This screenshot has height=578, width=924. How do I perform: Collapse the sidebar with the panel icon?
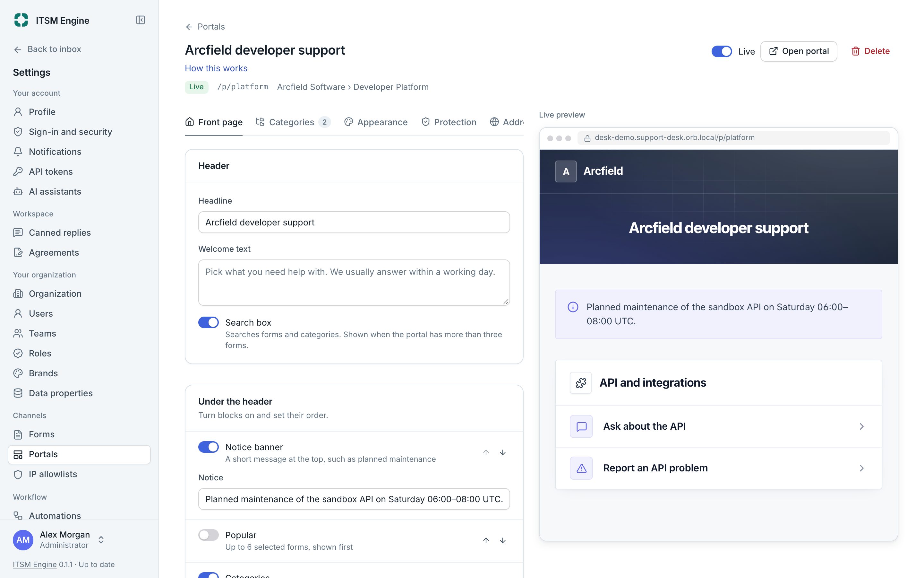[141, 20]
